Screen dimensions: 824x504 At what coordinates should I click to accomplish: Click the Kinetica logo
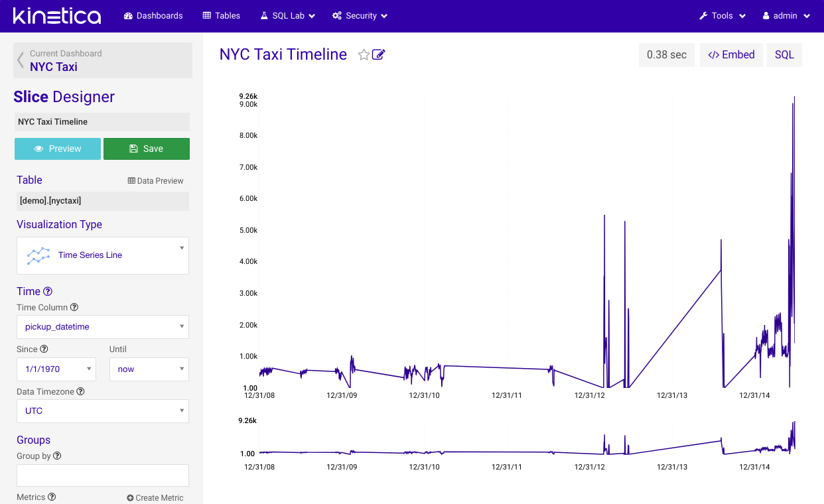tap(57, 16)
